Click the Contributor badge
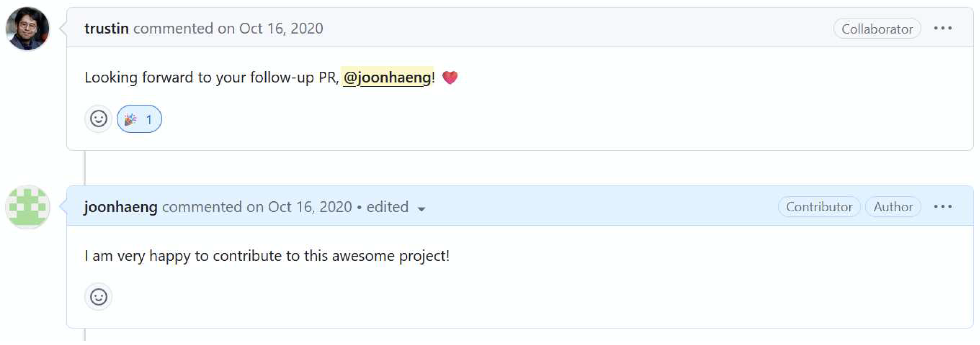 click(x=819, y=207)
